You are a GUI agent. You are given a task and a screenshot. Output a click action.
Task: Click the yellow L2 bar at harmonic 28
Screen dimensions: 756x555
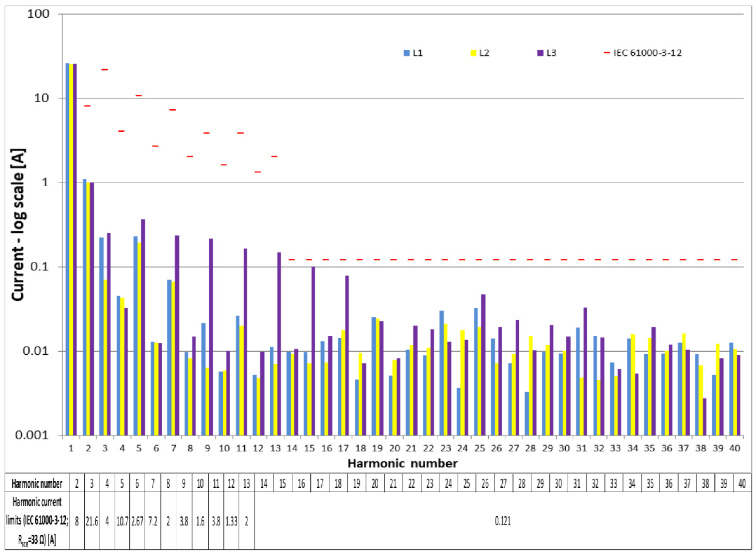[531, 386]
